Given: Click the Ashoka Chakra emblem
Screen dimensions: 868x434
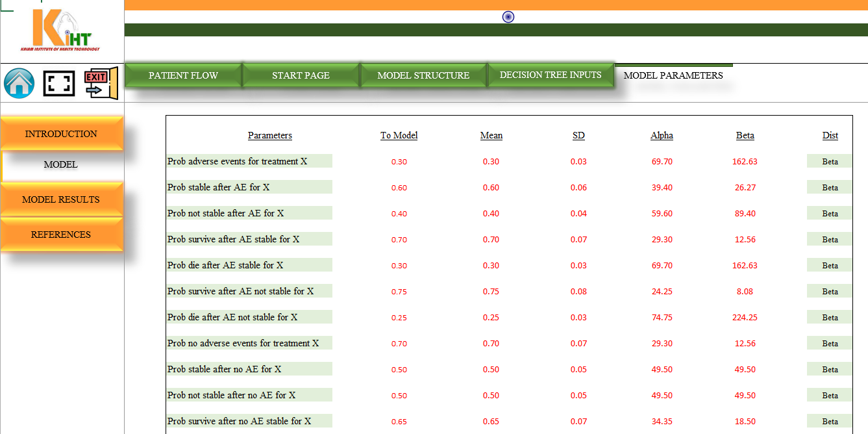Looking at the screenshot, I should pos(508,17).
